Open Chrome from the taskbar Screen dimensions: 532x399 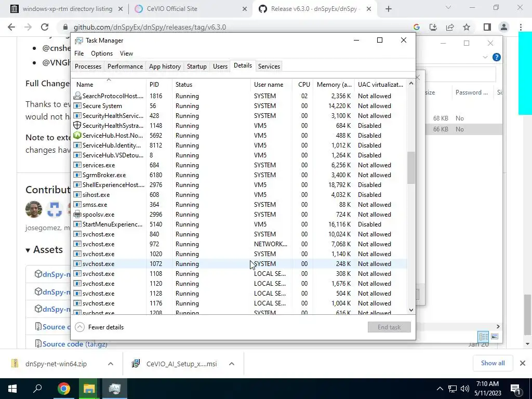tap(63, 389)
